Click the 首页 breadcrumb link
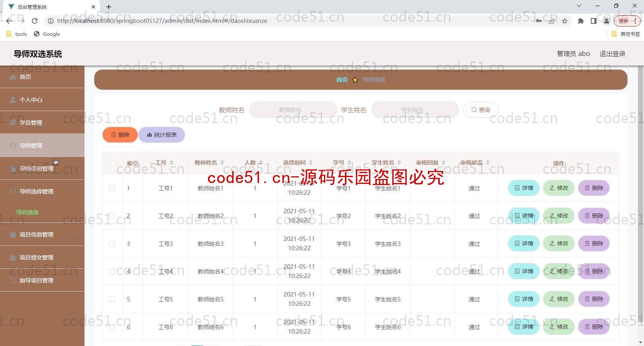 pyautogui.click(x=342, y=80)
